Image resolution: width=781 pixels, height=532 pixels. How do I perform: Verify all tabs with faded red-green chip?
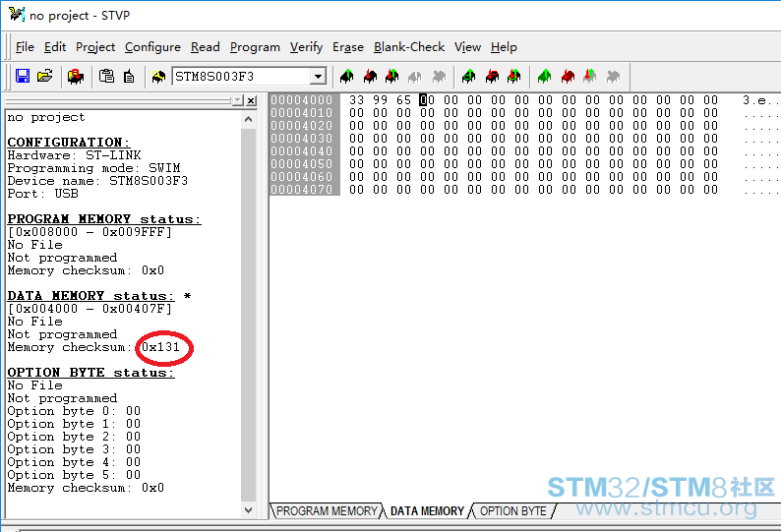[x=590, y=77]
